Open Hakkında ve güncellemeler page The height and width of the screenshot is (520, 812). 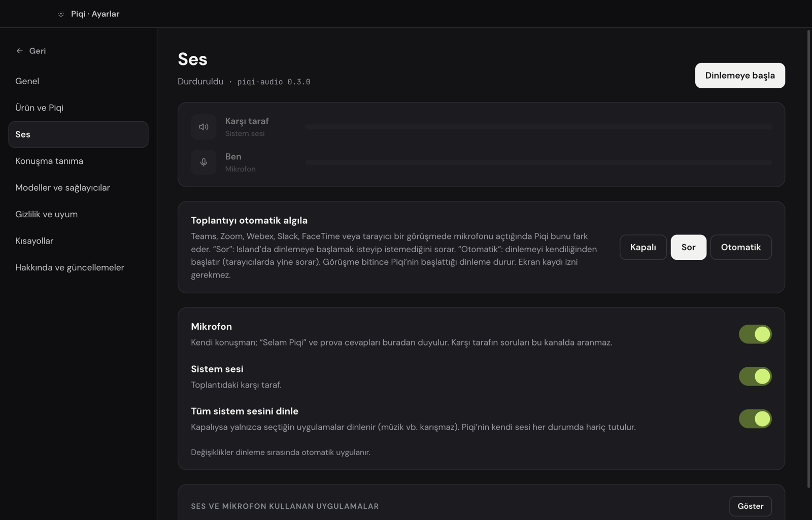click(78, 267)
